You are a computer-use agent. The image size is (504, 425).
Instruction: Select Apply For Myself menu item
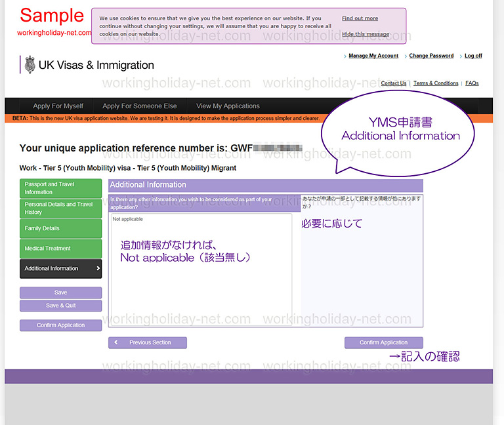tap(58, 106)
